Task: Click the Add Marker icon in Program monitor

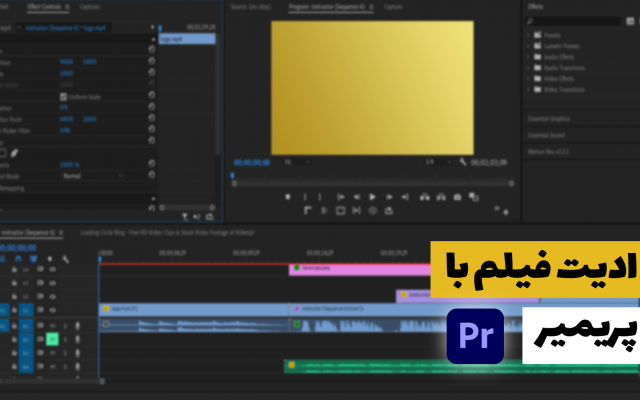Action: coord(288,197)
